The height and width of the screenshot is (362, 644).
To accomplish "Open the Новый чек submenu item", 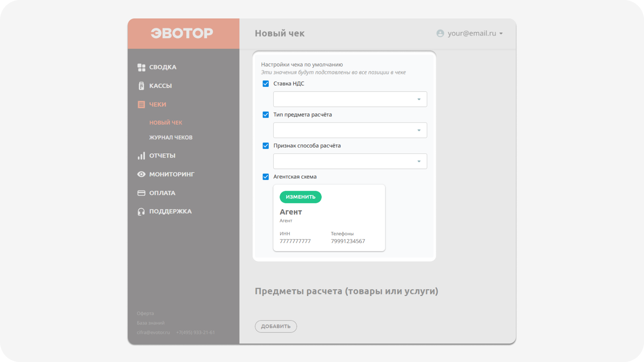I will (x=166, y=123).
